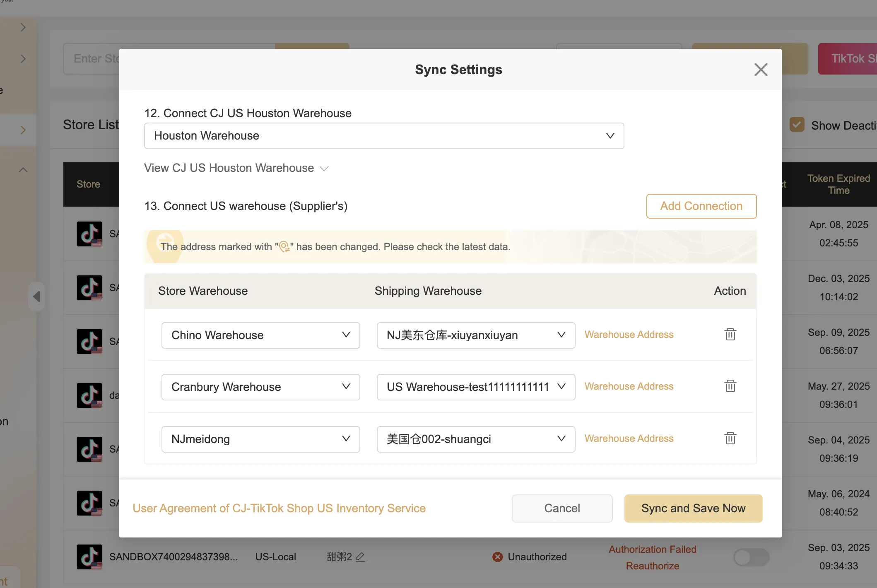Enable the SANDBOX store activation switch
The height and width of the screenshot is (588, 877).
click(751, 557)
